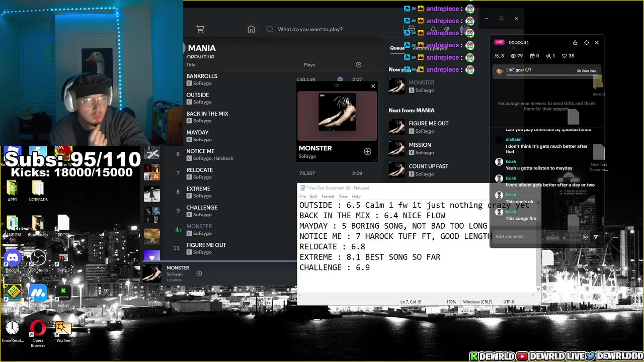Play the EXTREME track

[198, 189]
